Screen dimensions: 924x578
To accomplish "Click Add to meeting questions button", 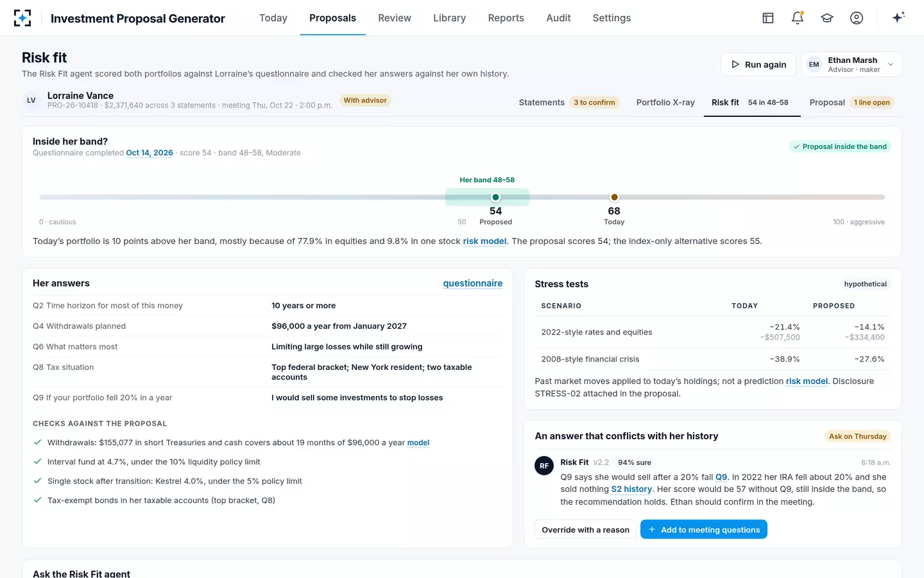I will point(704,530).
